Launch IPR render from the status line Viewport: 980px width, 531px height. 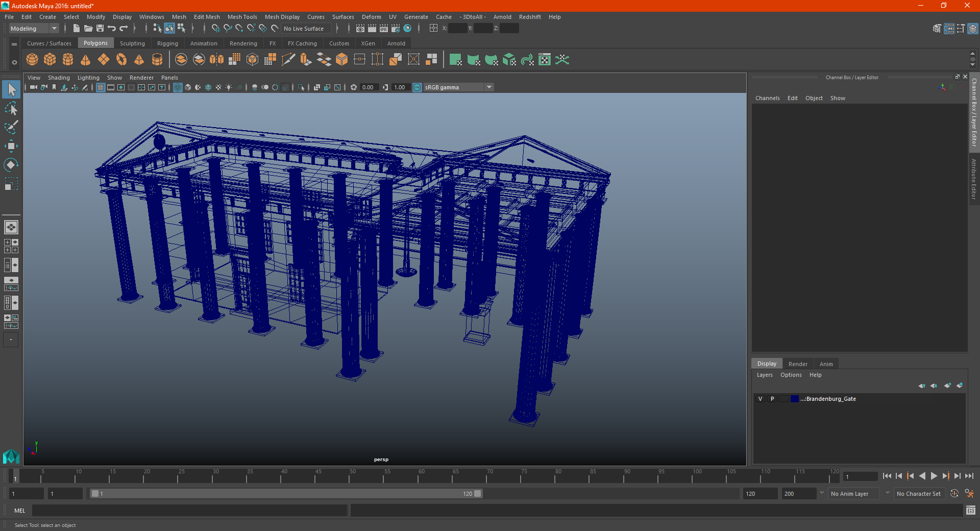click(384, 29)
